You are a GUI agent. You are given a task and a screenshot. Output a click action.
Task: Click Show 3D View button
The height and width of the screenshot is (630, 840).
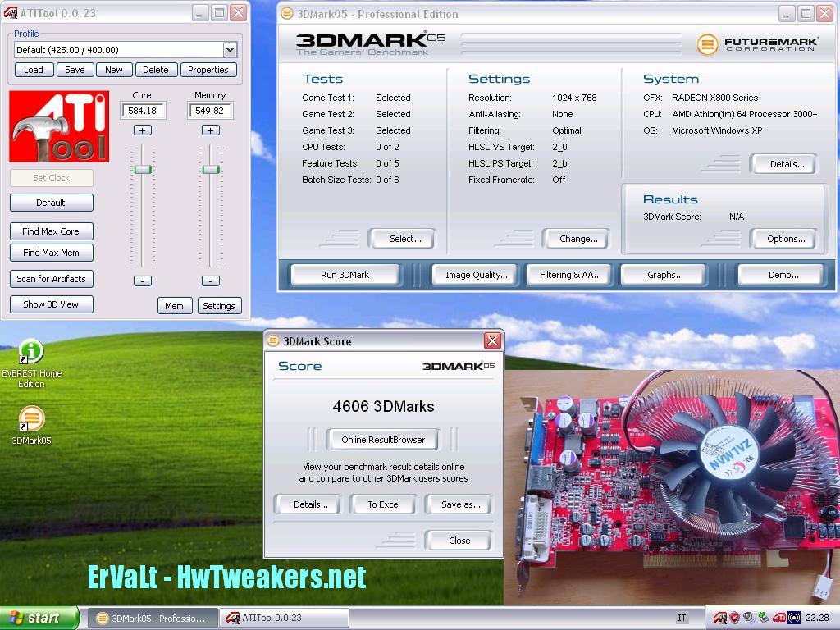pos(51,304)
